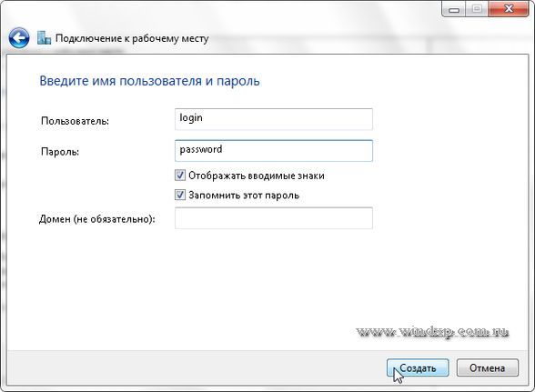The height and width of the screenshot is (392, 535).
Task: Select the empty Домен input field
Action: tap(274, 218)
